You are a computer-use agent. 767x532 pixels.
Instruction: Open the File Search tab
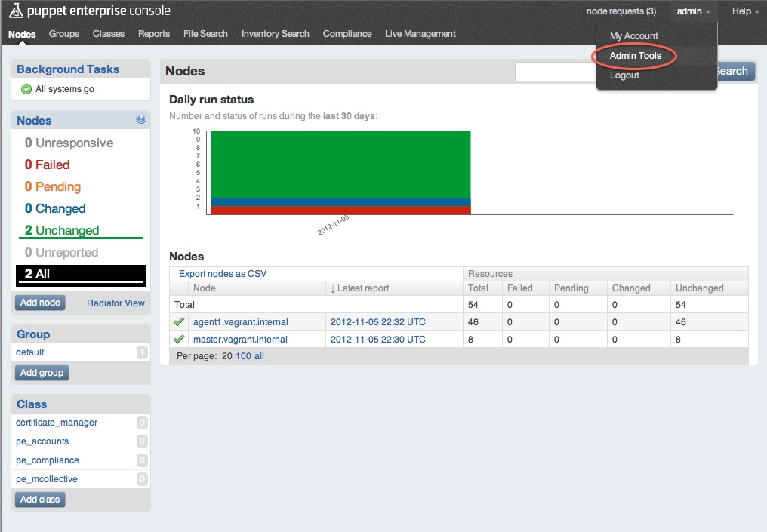point(205,34)
